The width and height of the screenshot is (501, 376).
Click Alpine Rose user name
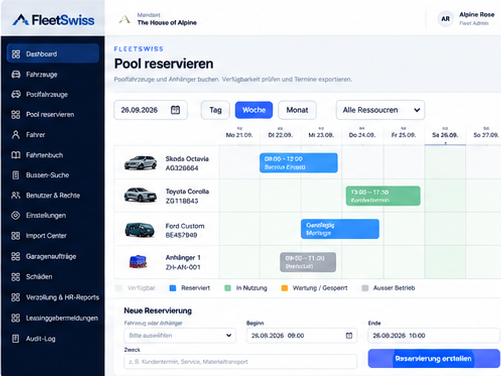click(477, 15)
